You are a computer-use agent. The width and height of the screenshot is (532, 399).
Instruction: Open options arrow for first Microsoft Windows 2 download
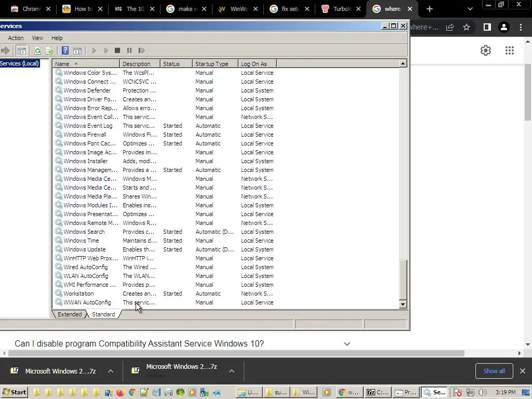[x=111, y=371]
